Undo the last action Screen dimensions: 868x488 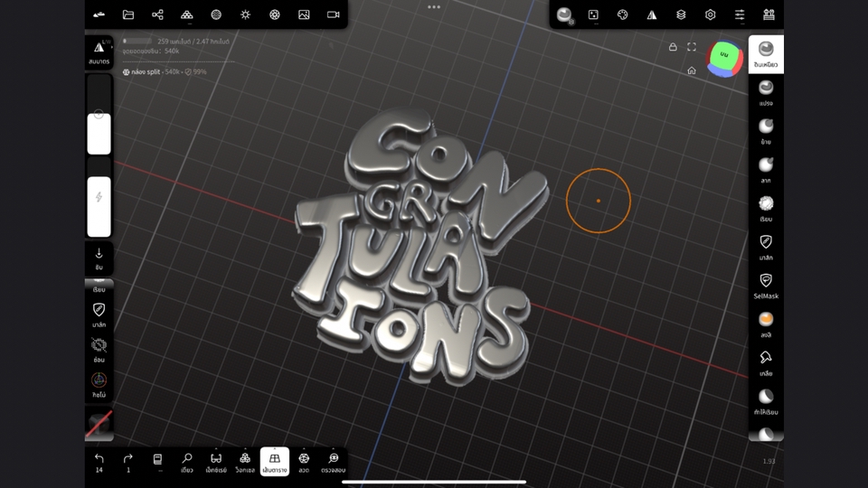(x=99, y=462)
